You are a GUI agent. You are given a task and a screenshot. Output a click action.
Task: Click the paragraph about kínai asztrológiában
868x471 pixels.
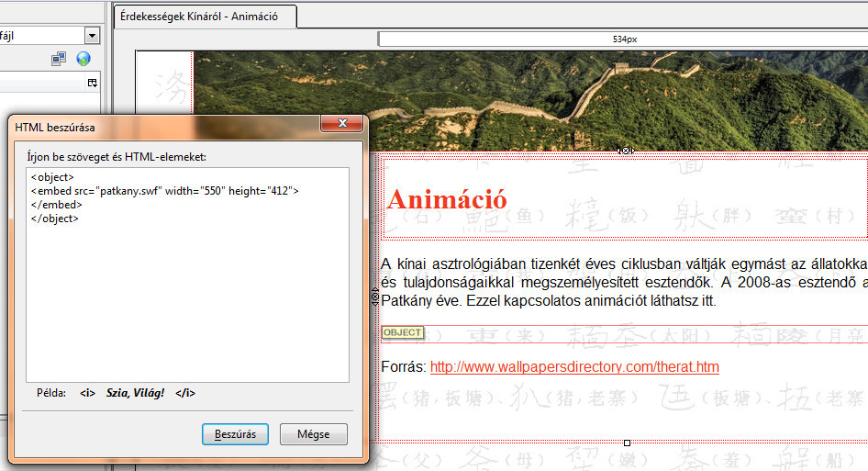coord(625,283)
